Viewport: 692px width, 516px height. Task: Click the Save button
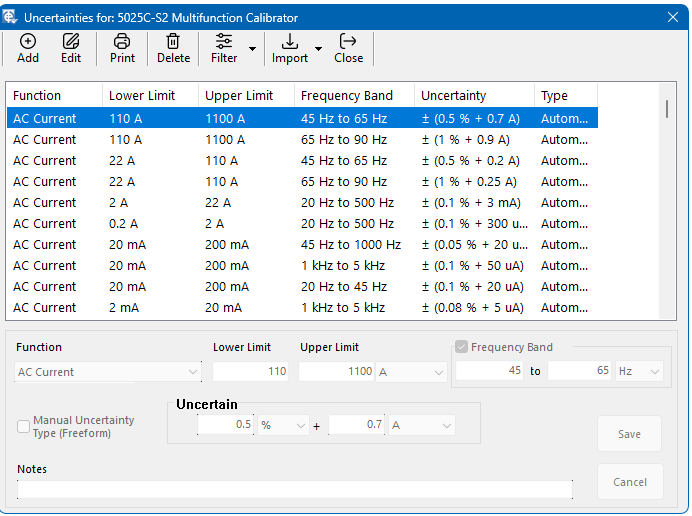point(629,434)
